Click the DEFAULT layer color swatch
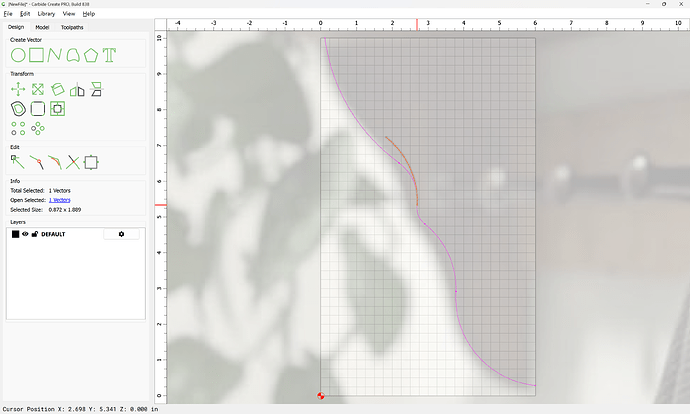The height and width of the screenshot is (414, 690). tap(15, 234)
